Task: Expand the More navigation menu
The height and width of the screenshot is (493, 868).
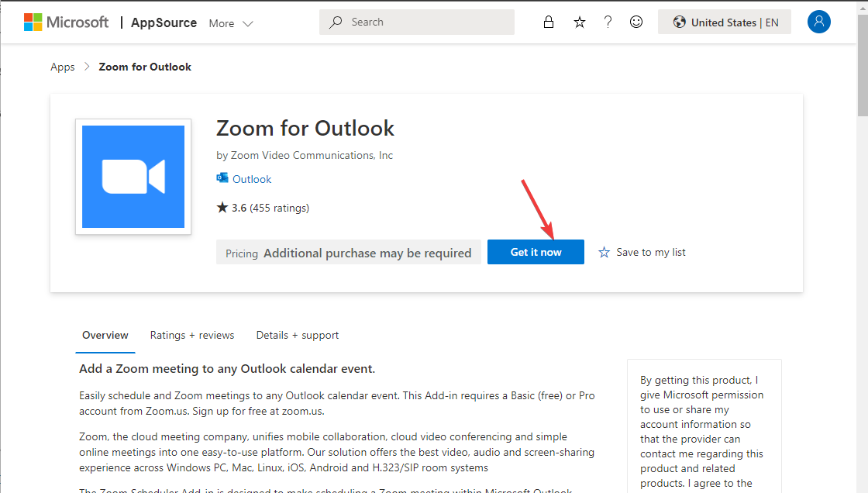Action: tap(229, 23)
